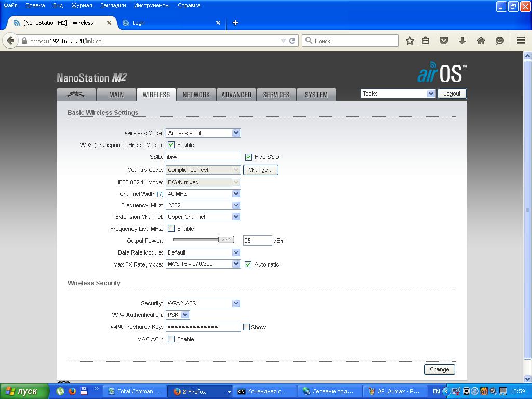This screenshot has height=399, width=532.
Task: Switch to the MAIN tab
Action: [x=116, y=95]
